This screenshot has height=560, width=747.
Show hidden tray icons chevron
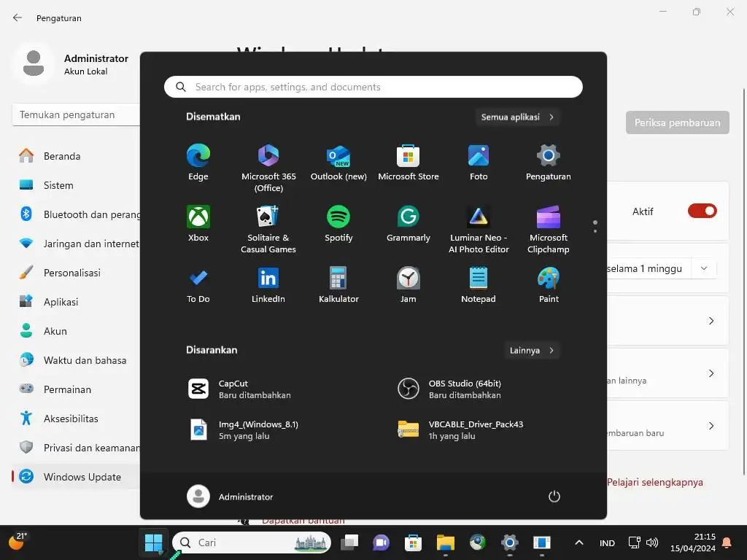click(x=578, y=542)
